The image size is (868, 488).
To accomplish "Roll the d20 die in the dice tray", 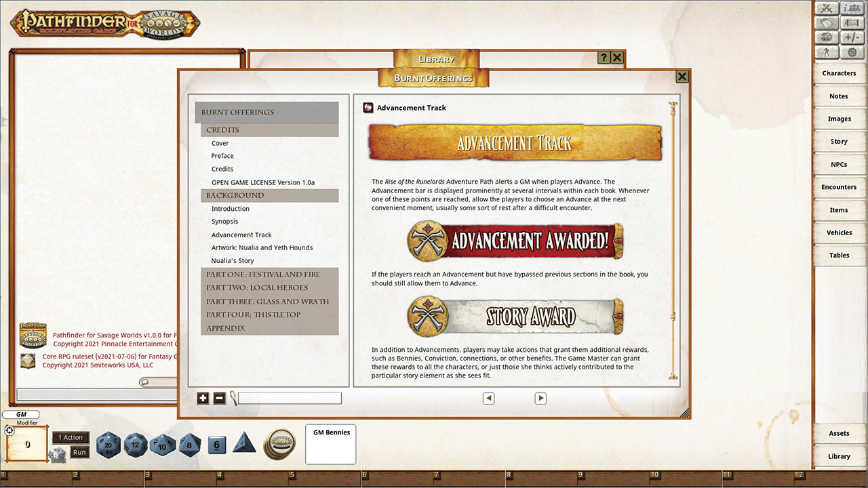I will (108, 445).
